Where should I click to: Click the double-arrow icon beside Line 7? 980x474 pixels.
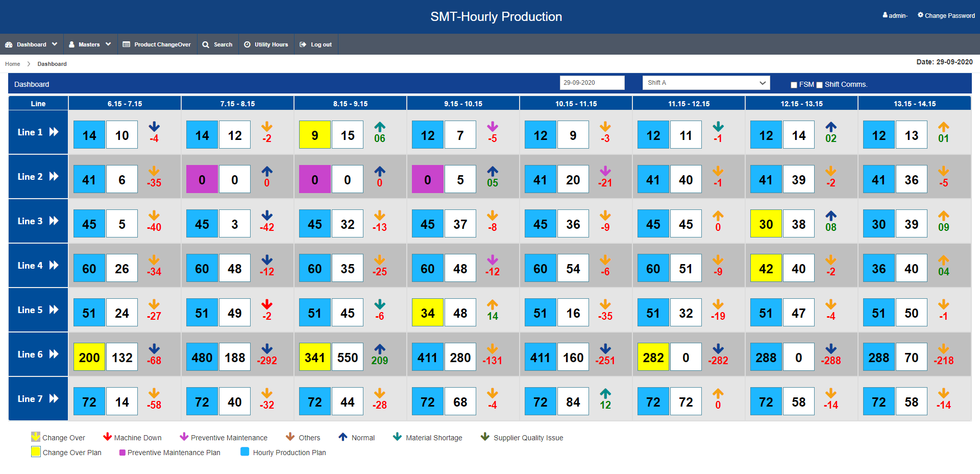point(54,398)
